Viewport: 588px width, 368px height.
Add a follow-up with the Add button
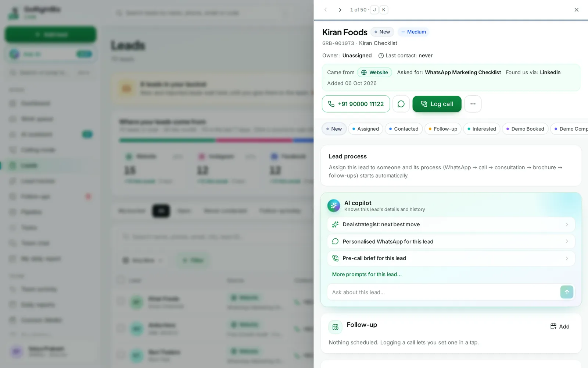click(560, 326)
